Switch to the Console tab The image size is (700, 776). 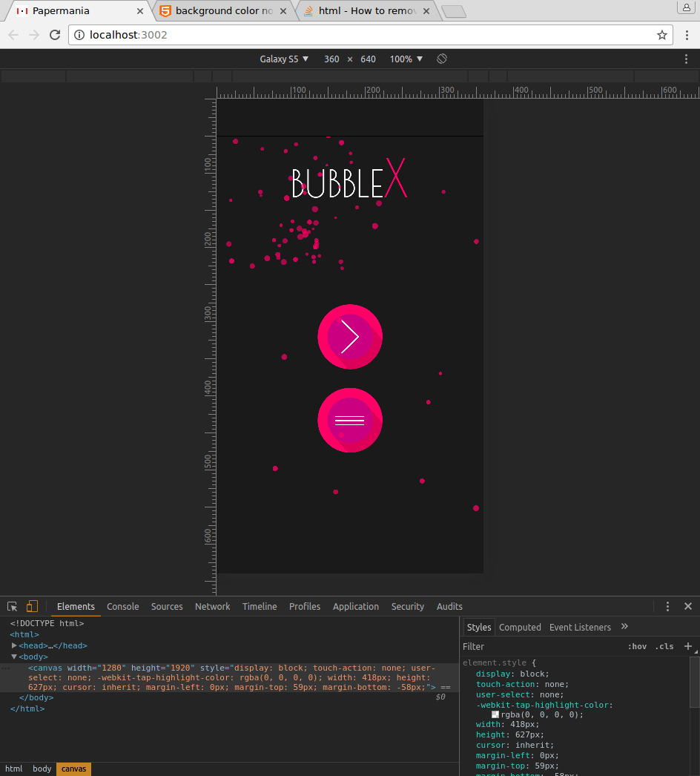[122, 606]
